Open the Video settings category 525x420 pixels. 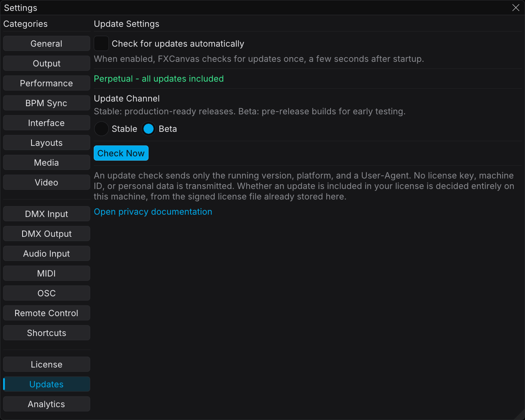click(x=47, y=182)
